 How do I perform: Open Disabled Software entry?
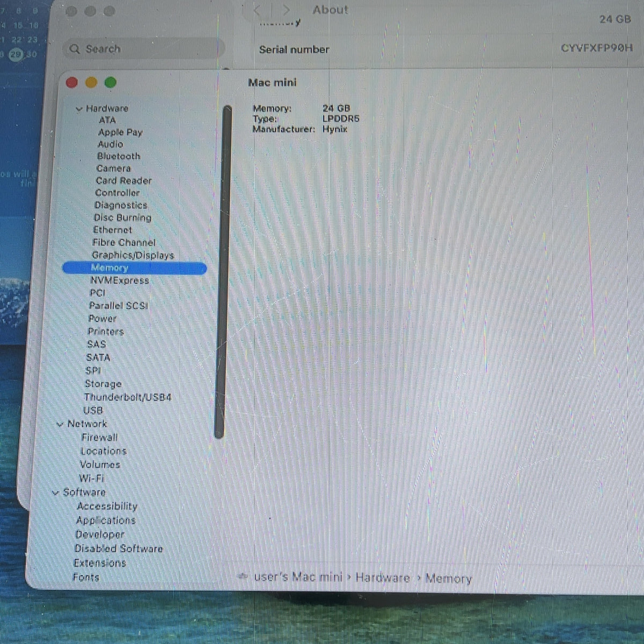tap(119, 549)
